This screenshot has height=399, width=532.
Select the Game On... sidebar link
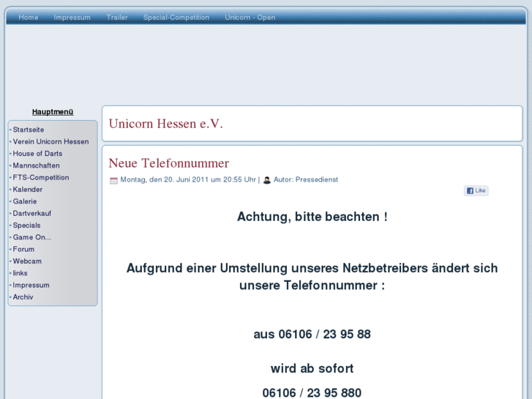(32, 237)
